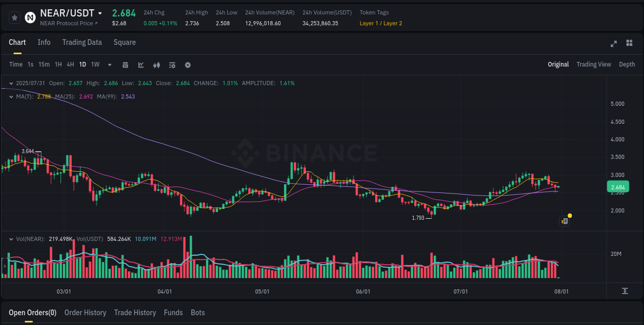Switch to the Trading Data tab
Screen dimensions: 644x325
coord(82,42)
